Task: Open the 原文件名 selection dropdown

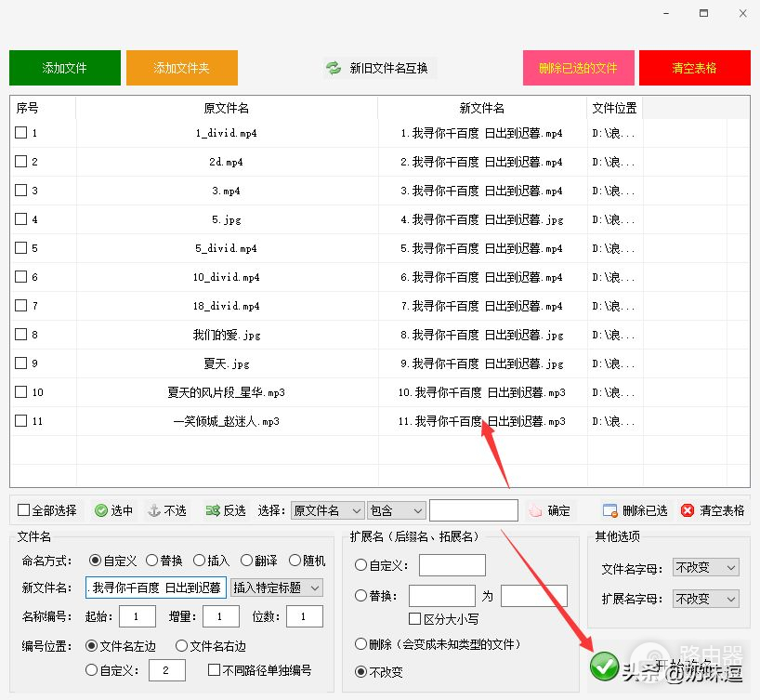Action: (327, 510)
